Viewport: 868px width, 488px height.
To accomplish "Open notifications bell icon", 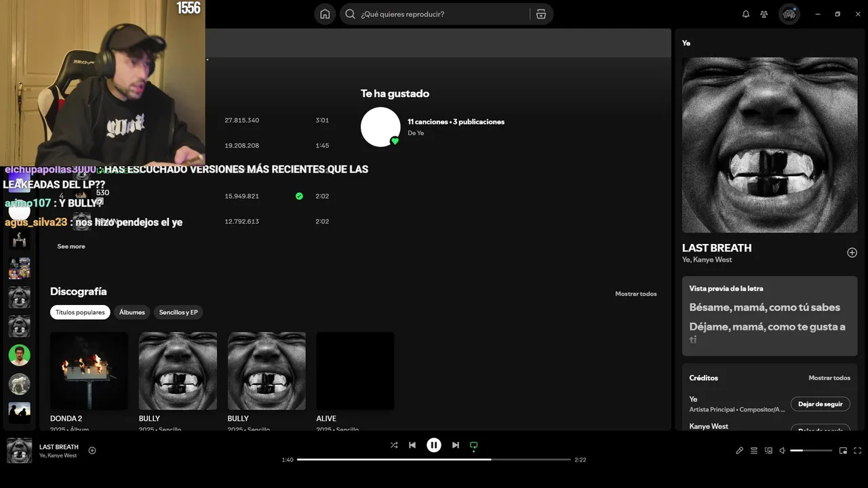I will pyautogui.click(x=746, y=14).
